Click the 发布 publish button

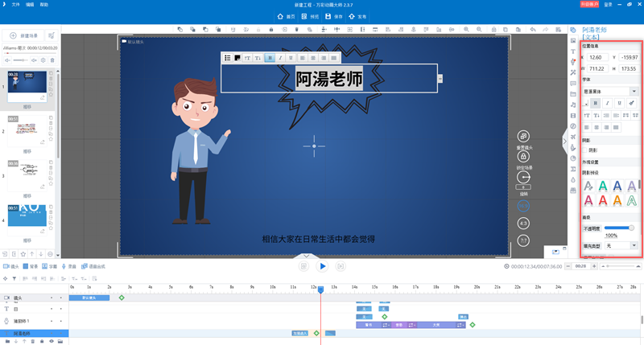(x=357, y=16)
